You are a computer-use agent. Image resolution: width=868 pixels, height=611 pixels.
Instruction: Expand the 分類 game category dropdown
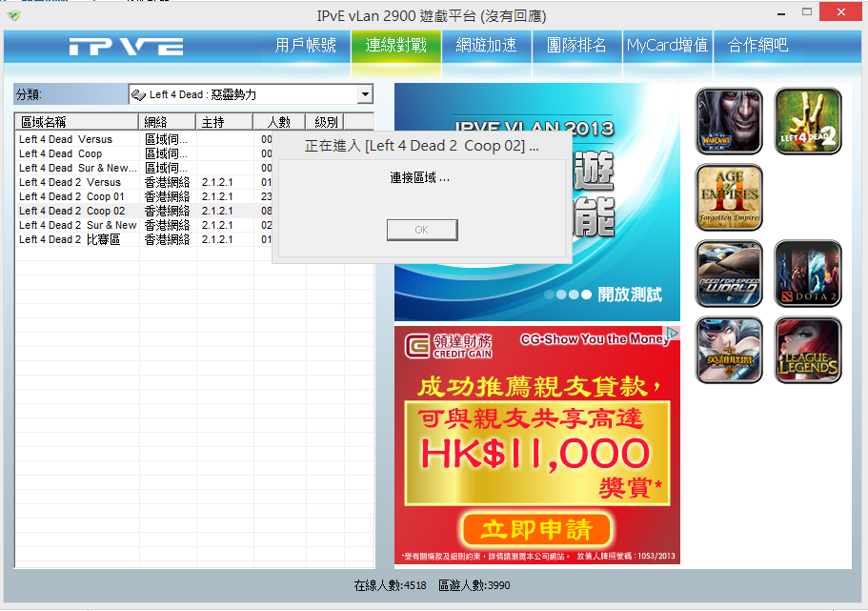365,94
